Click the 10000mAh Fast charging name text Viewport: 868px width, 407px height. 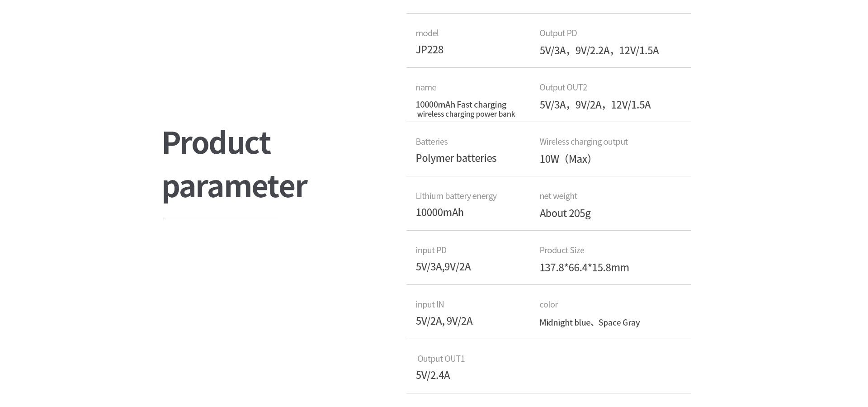[461, 104]
